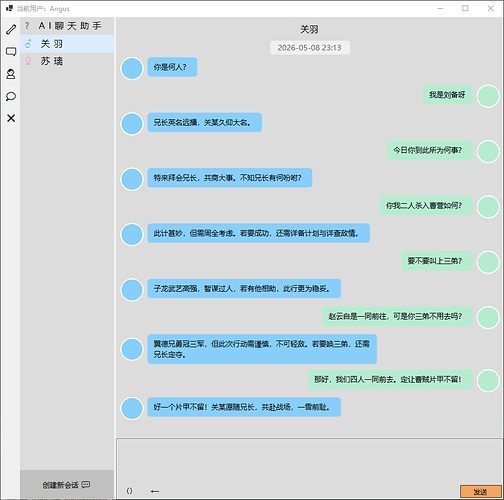Screen dimensions: 504x500
Task: Click green avatar beside 要不要叫上三弟?
Action: tap(488, 262)
